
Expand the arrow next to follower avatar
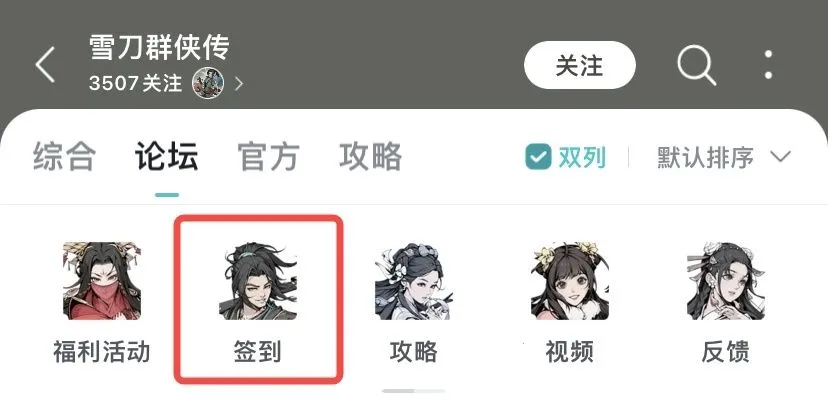click(239, 83)
